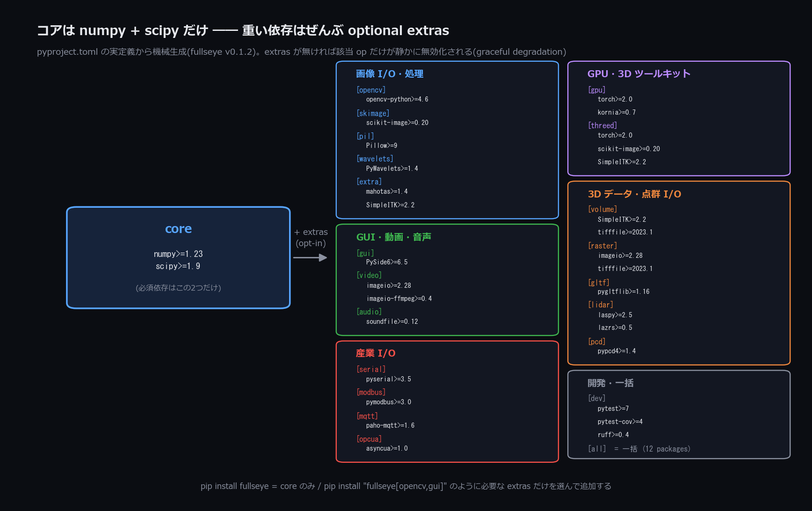
Task: Click "kornia>=0.7"
Action: (x=616, y=112)
